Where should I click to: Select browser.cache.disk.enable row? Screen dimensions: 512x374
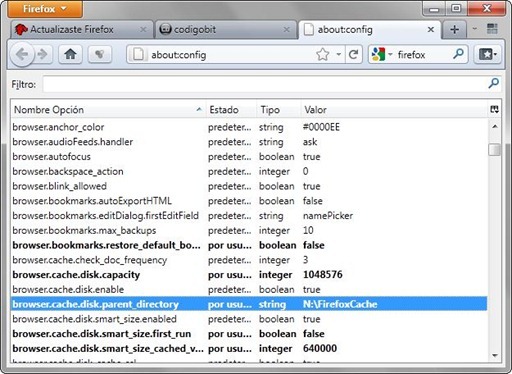(249, 289)
